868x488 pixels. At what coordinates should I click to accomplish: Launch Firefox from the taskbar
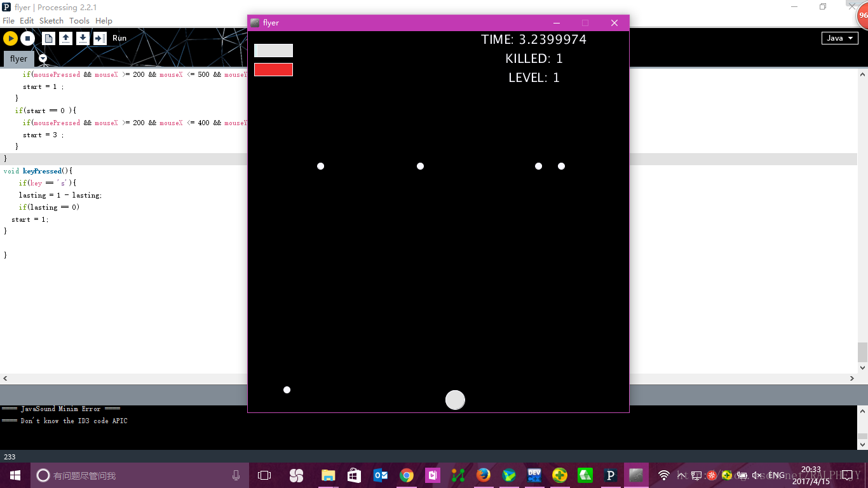point(484,475)
